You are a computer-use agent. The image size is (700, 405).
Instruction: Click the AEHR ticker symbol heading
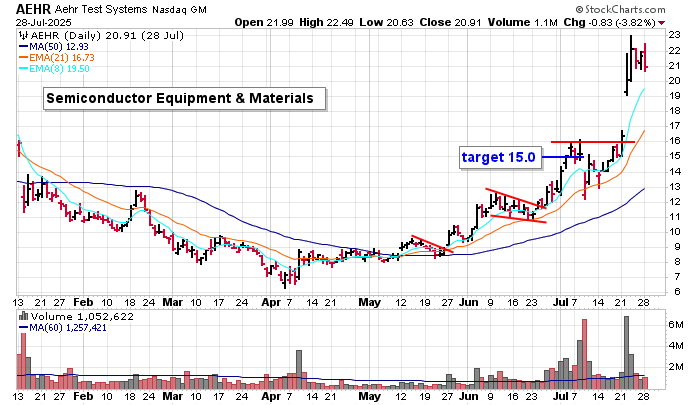[34, 9]
